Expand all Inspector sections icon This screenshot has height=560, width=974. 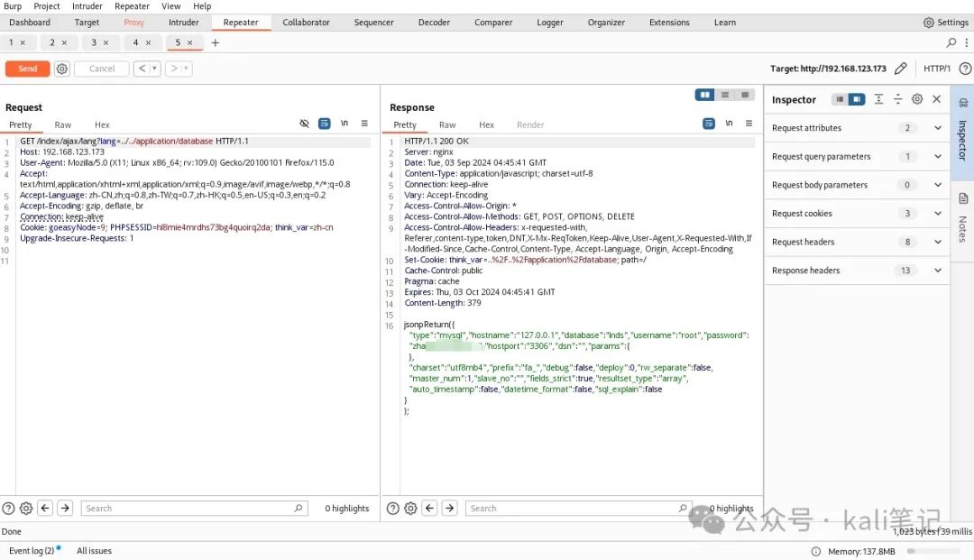click(878, 99)
